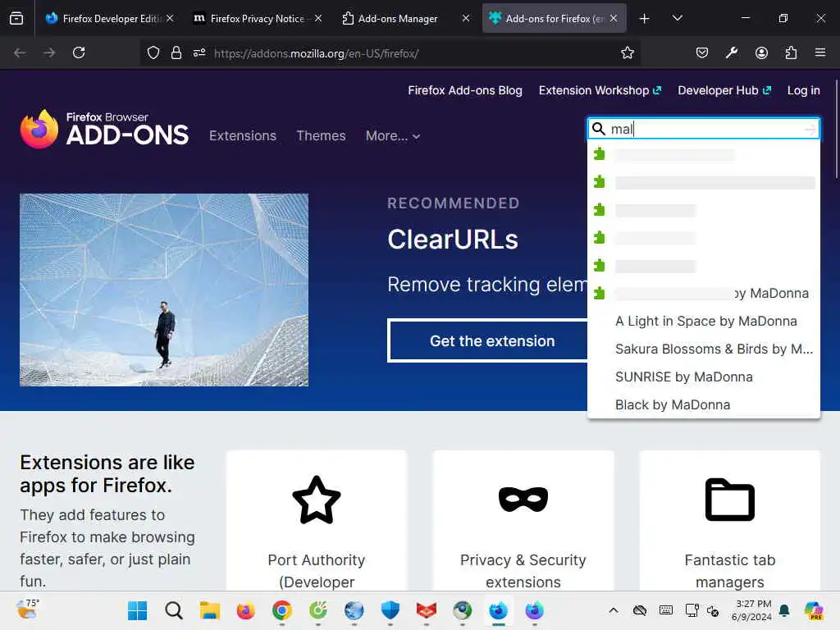Click Get the extension button
Image resolution: width=840 pixels, height=630 pixels.
(x=487, y=340)
